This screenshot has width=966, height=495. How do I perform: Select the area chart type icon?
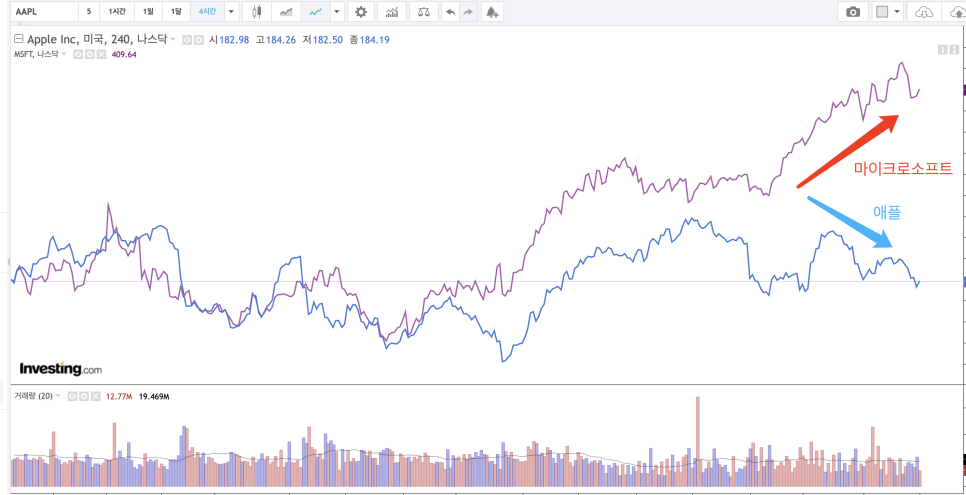pos(286,12)
